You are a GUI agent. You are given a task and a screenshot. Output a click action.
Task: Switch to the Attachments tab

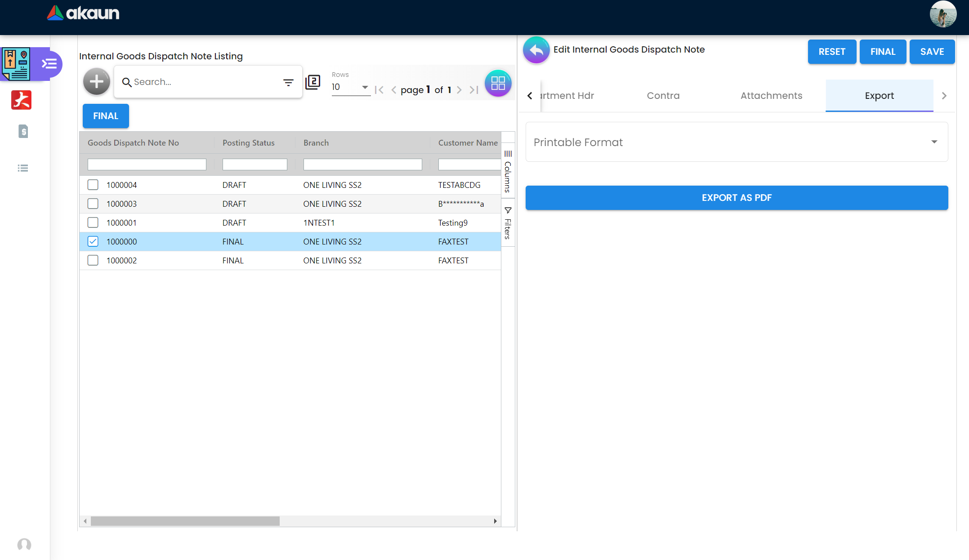[x=771, y=96]
